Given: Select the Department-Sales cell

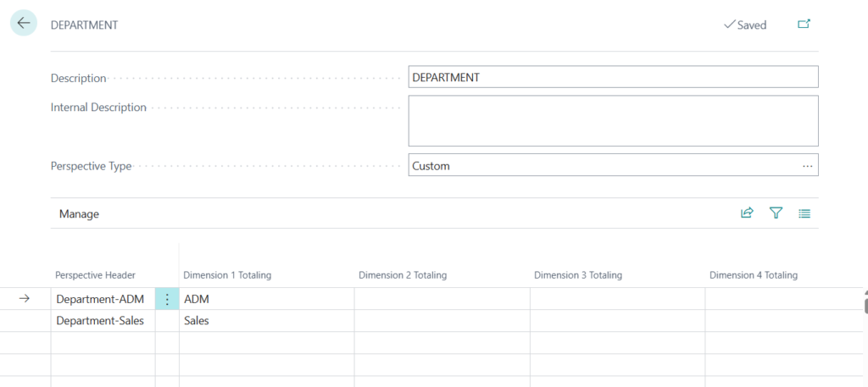Looking at the screenshot, I should (x=102, y=321).
